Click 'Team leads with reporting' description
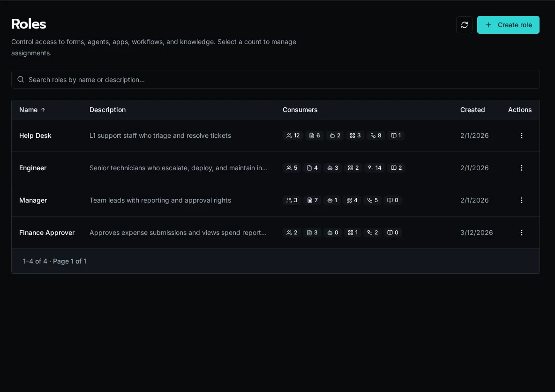555x392 pixels. (160, 200)
